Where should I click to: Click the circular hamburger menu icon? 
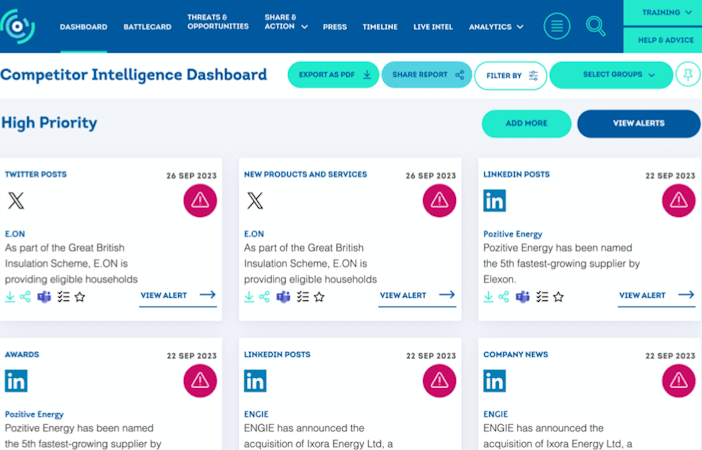point(558,26)
